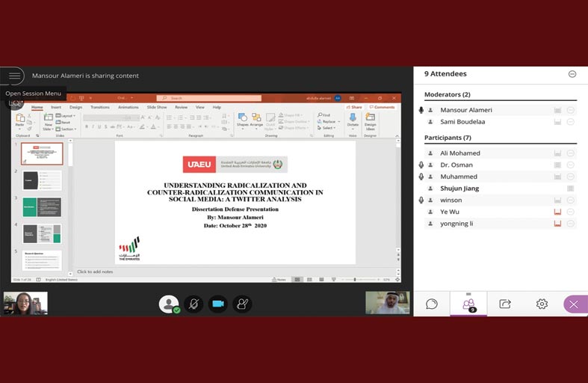
Task: Close the Collaborate panel with purple X
Action: 574,304
